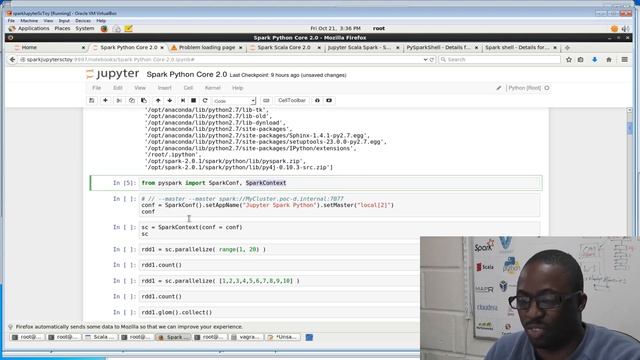Screen dimensions: 640x360
Task: Click the CellToolbar button
Action: tap(292, 100)
